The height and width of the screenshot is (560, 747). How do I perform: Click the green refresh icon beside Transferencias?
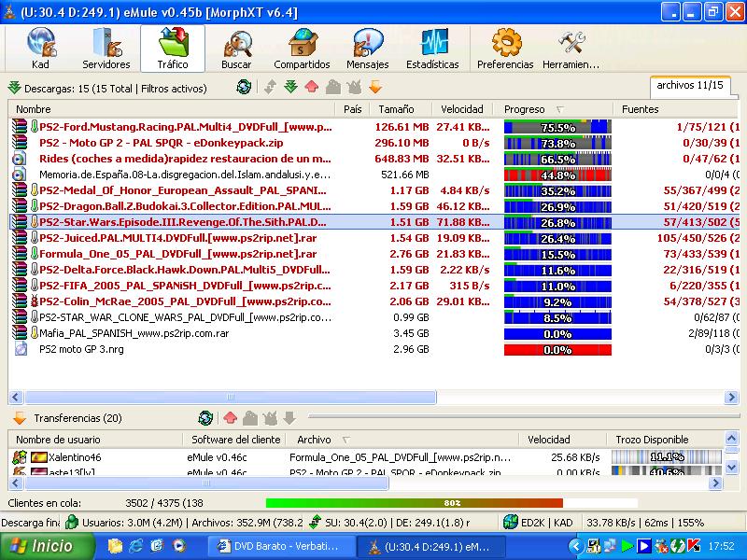tap(205, 418)
